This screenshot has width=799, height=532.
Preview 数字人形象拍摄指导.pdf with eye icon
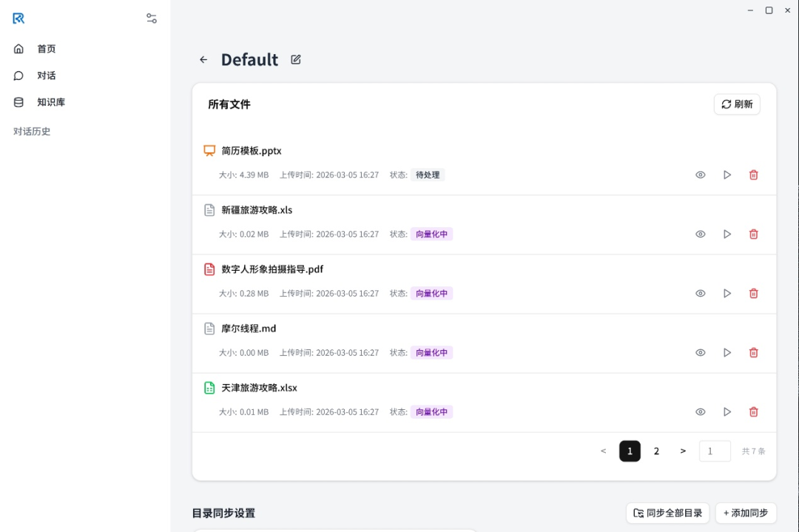coord(701,293)
